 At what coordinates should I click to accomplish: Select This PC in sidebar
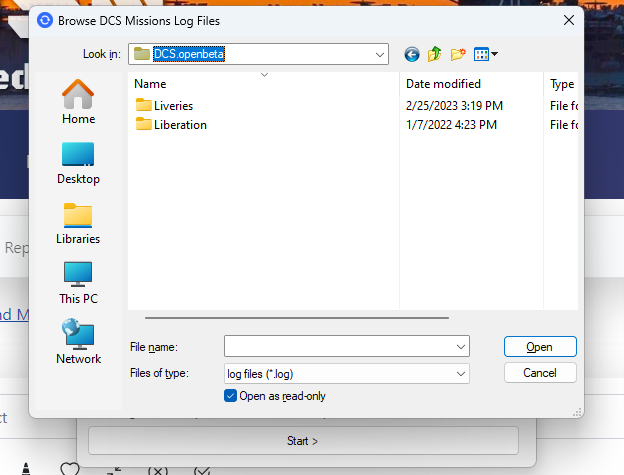[78, 283]
